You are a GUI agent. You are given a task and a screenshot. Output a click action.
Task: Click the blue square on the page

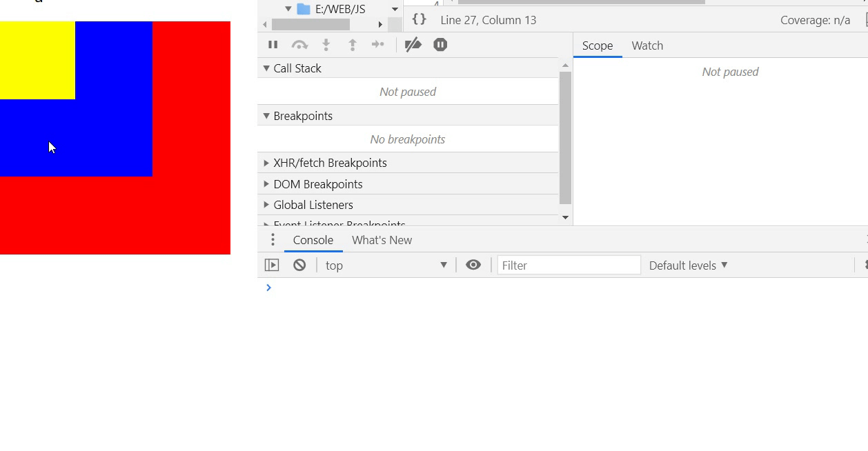point(76,99)
